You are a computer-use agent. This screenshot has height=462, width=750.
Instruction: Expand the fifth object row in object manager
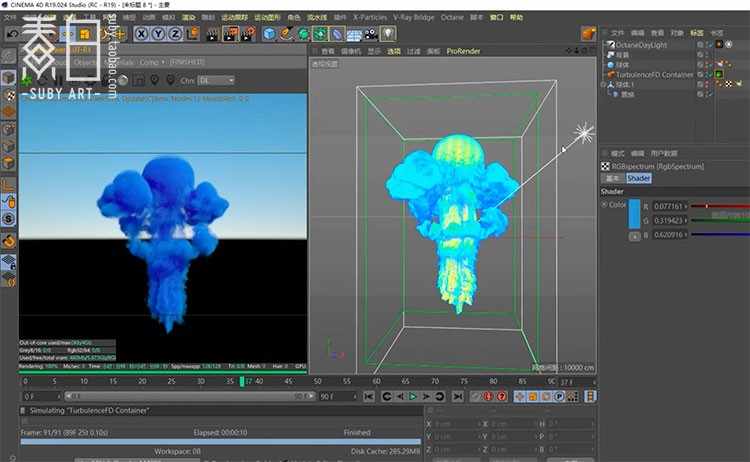tap(604, 85)
